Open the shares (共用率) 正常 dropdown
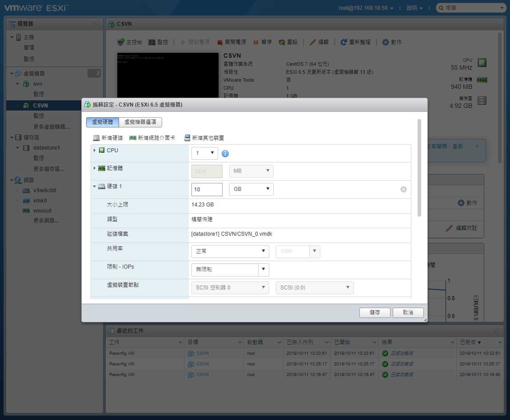This screenshot has width=510, height=420. point(230,251)
